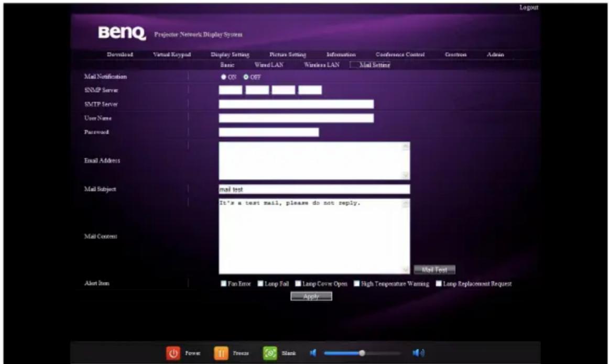Select Mail Notification ON radio button
Viewport: 609px width, 364px height.
(224, 77)
